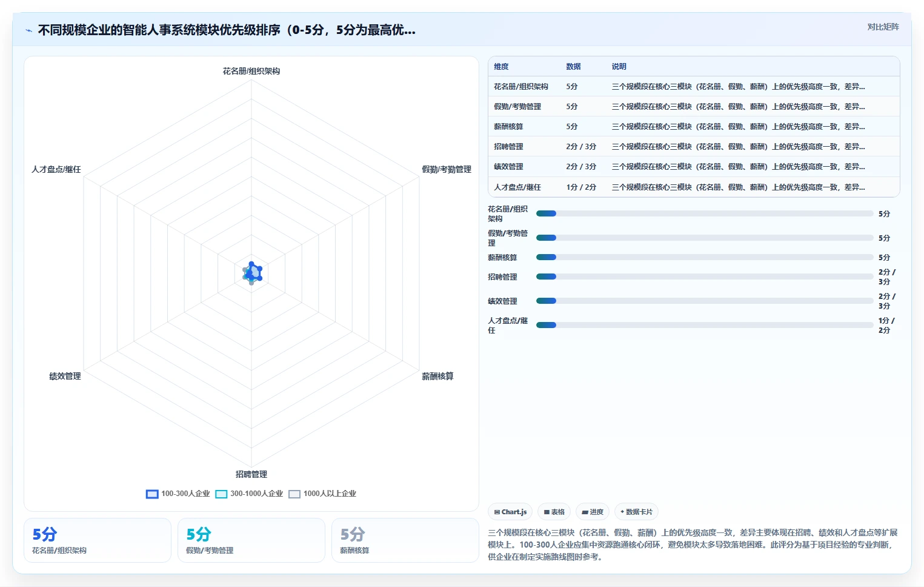Click the title icon beside the heading

pos(28,30)
